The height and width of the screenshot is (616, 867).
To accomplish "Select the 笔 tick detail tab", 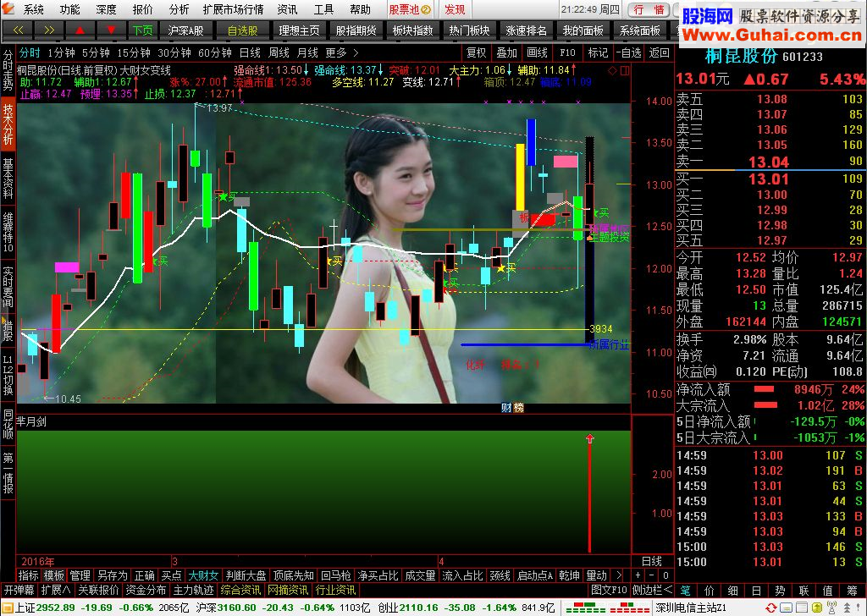I will [x=685, y=590].
